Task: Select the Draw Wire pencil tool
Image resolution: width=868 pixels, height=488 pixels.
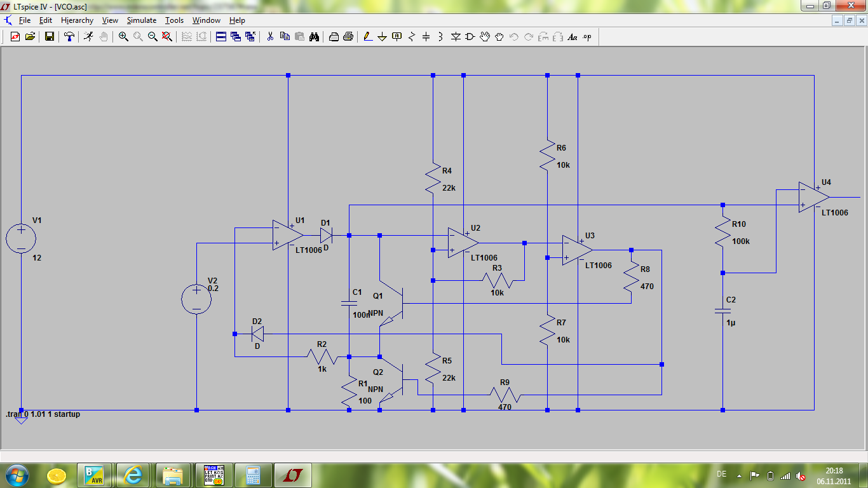Action: (x=368, y=37)
